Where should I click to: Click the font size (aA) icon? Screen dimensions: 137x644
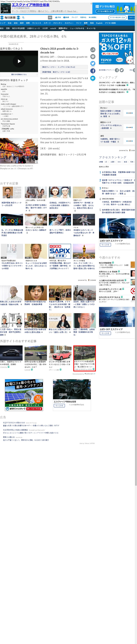click(93, 50)
